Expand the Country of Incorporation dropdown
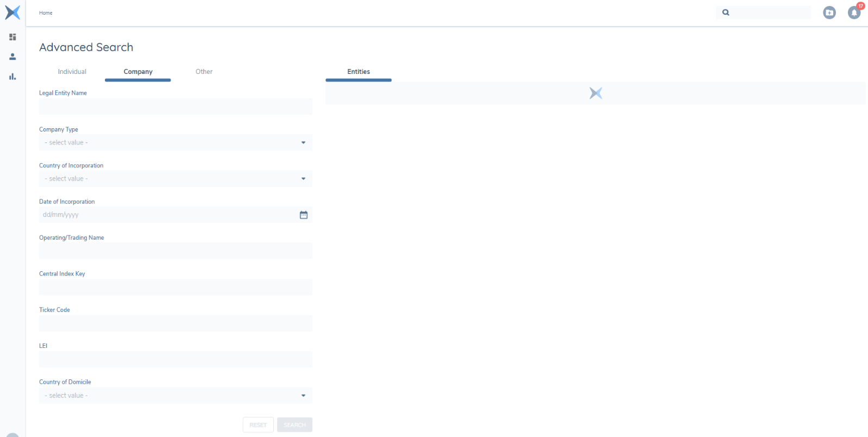The width and height of the screenshot is (868, 437). 176,179
